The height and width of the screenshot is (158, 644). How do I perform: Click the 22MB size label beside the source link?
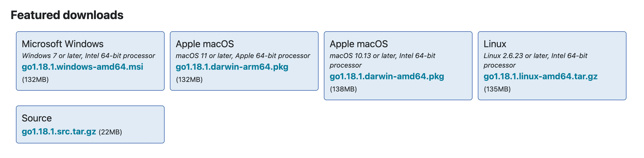pos(110,132)
